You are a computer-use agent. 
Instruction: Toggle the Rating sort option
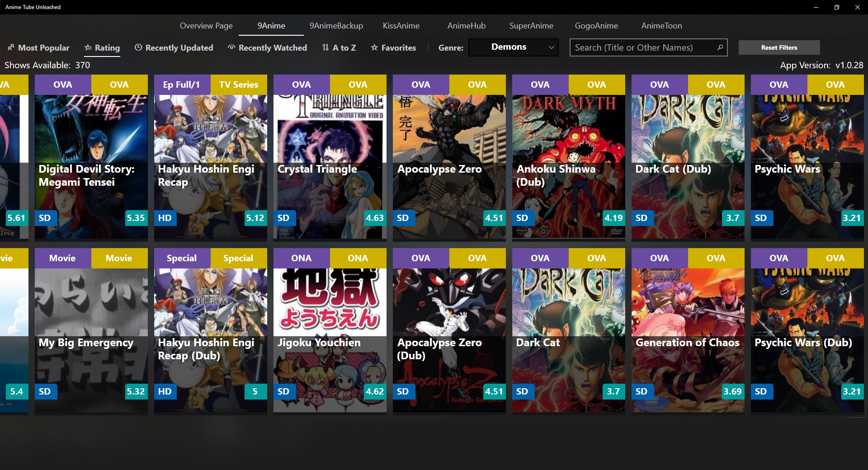[x=102, y=47]
